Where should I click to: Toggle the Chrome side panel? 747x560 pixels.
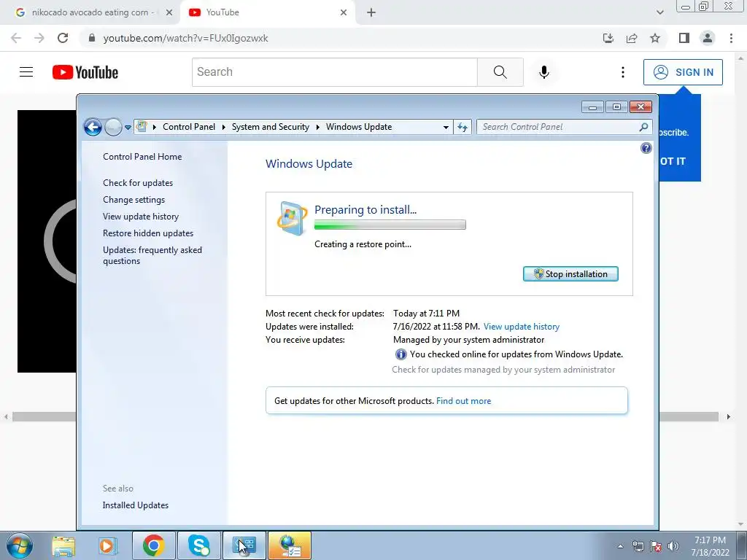click(684, 38)
